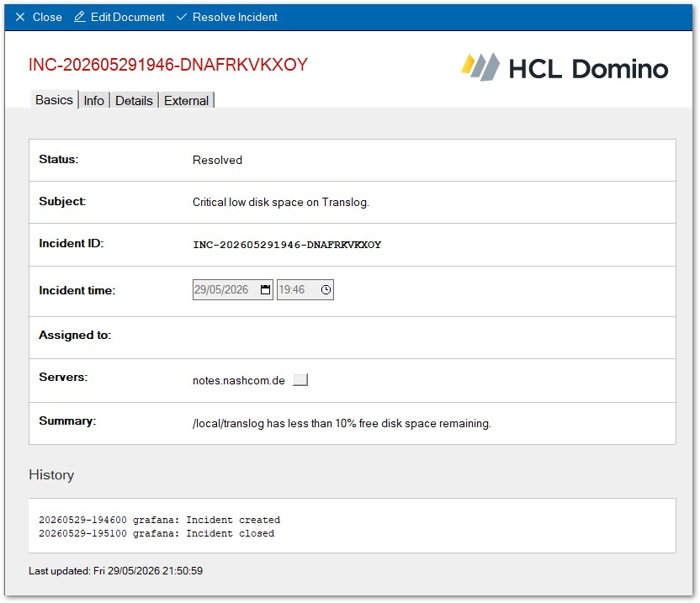700x603 pixels.
Task: Open the Details tab
Action: click(x=134, y=100)
